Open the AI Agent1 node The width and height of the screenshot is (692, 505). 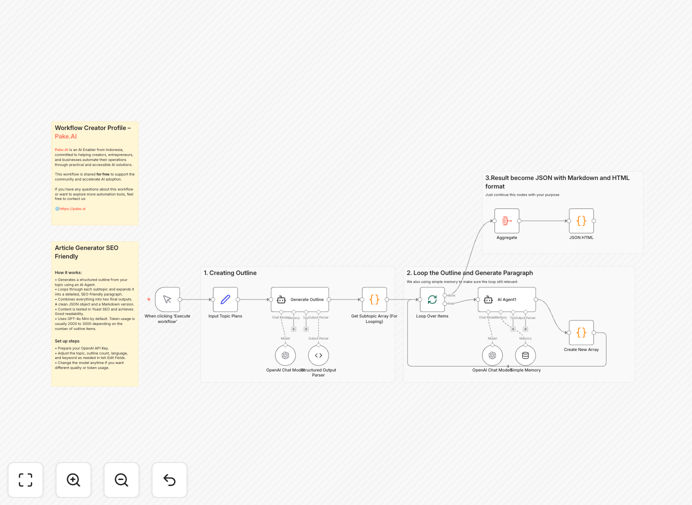coord(507,300)
